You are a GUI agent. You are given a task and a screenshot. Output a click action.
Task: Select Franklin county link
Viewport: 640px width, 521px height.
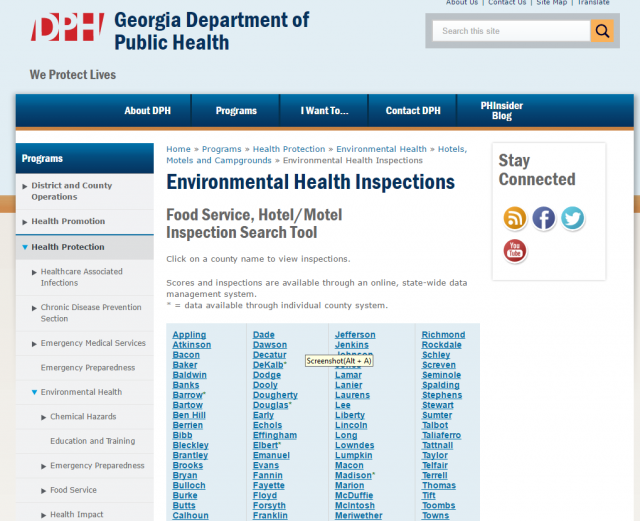(x=270, y=516)
